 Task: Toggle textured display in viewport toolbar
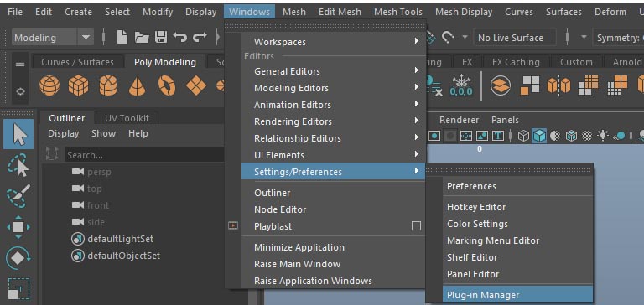point(586,136)
